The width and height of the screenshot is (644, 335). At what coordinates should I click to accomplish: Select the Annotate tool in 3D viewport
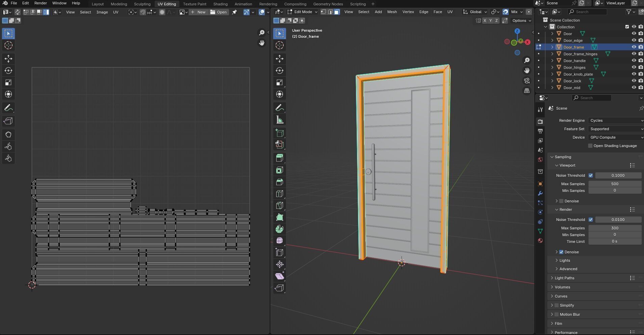(279, 108)
